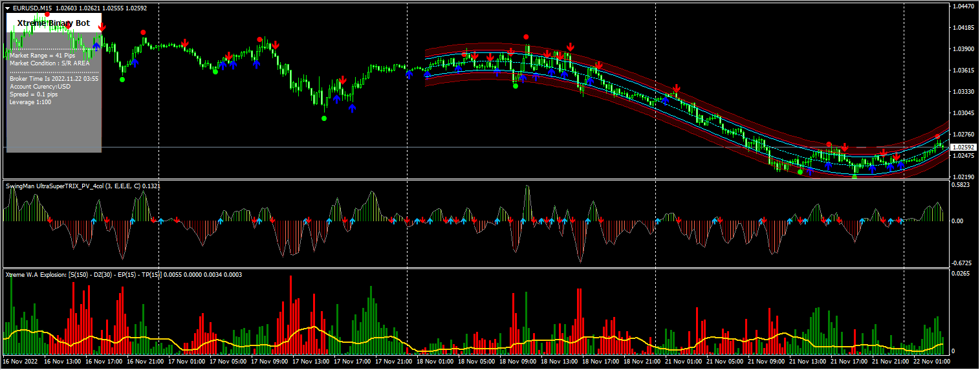
Task: Click the current price tag 1.02592
Action: pos(963,147)
